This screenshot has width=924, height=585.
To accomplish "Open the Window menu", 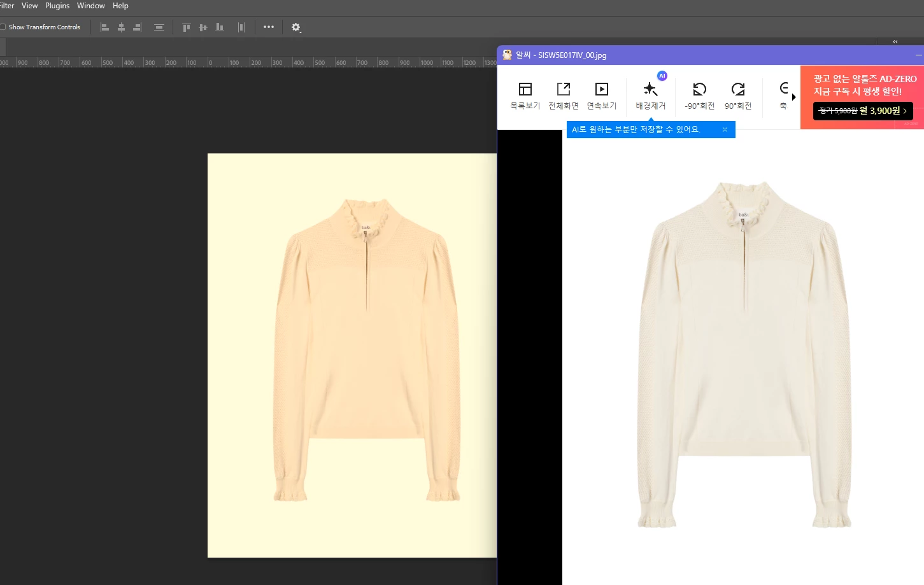I will pyautogui.click(x=91, y=6).
